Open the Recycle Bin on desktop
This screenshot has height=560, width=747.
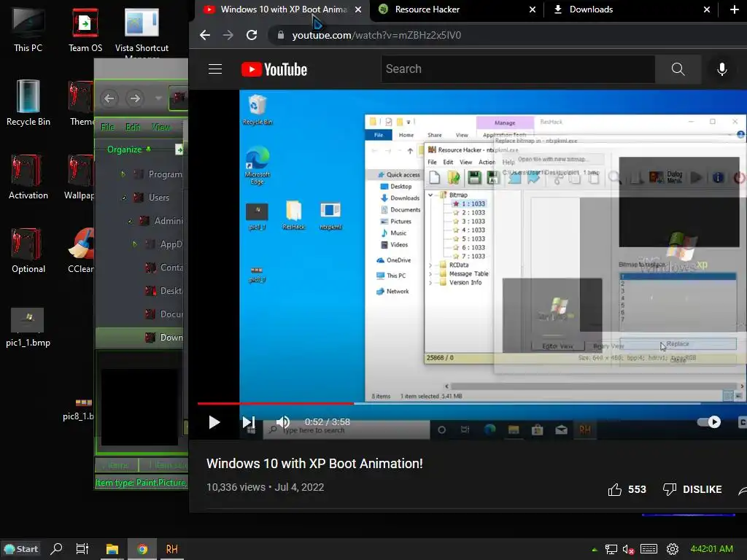point(28,104)
